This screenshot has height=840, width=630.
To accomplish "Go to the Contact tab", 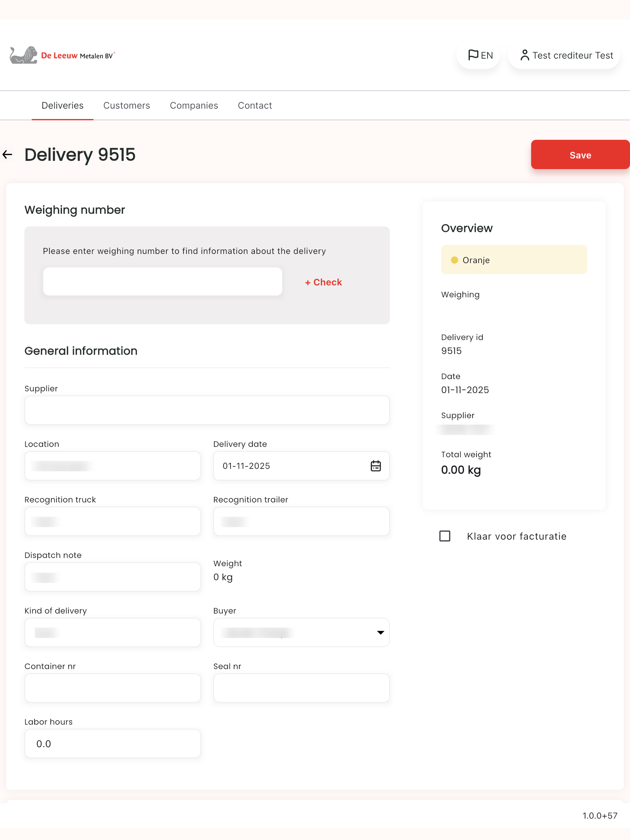I will pyautogui.click(x=255, y=106).
